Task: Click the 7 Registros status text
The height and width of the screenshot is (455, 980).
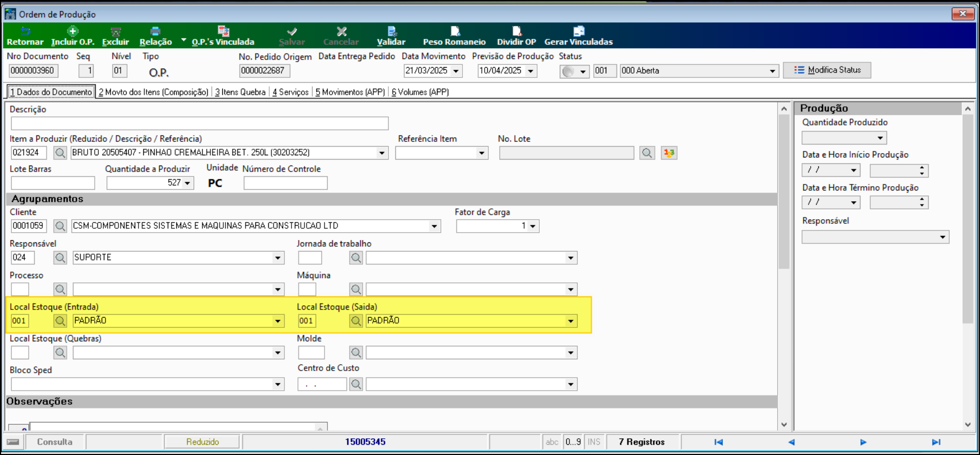Action: point(642,442)
